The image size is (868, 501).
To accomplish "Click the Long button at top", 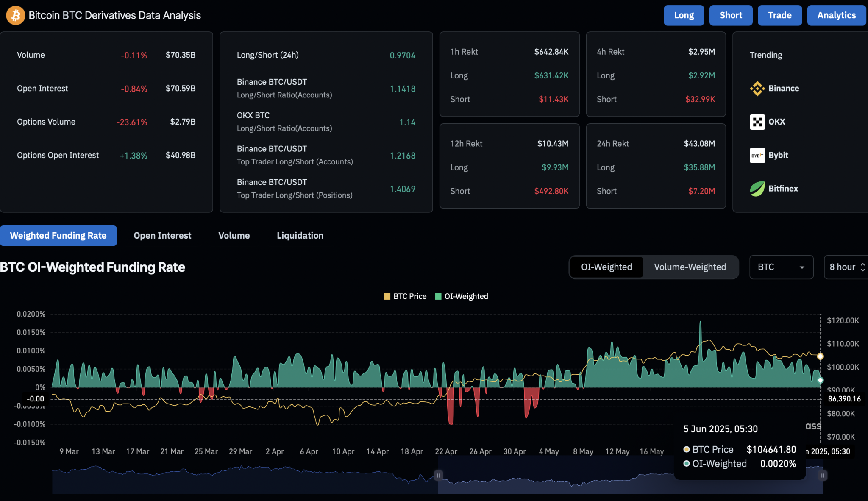I will [x=684, y=16].
